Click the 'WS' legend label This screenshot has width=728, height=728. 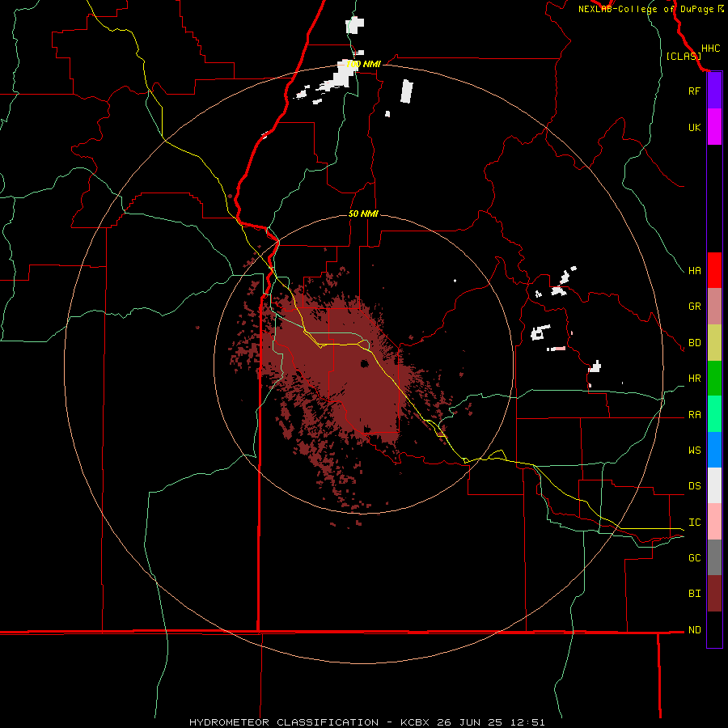point(694,451)
